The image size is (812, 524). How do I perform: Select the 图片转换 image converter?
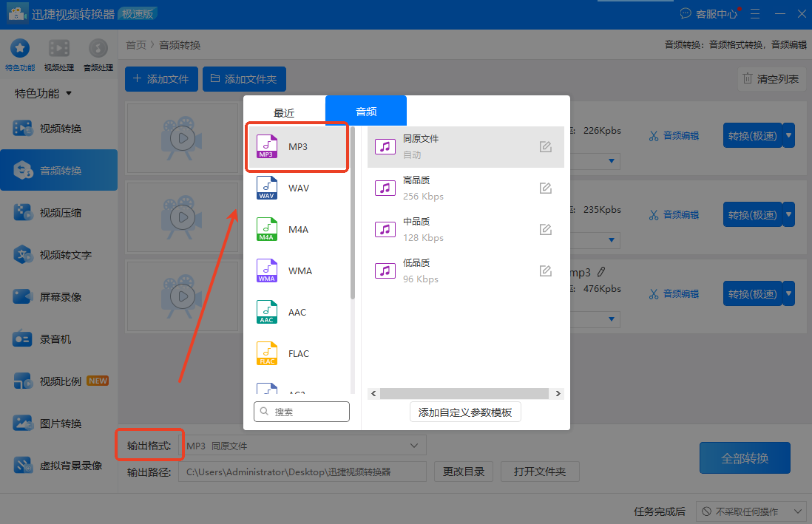pyautogui.click(x=59, y=423)
